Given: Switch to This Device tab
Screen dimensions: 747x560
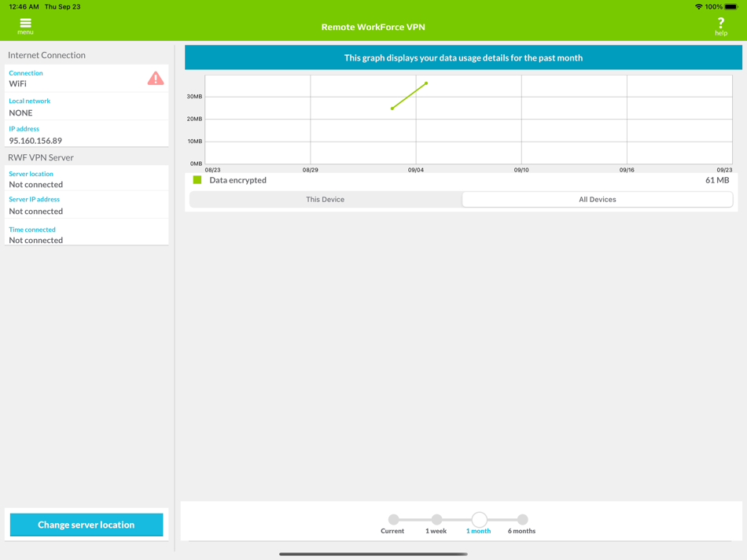Looking at the screenshot, I should 326,199.
